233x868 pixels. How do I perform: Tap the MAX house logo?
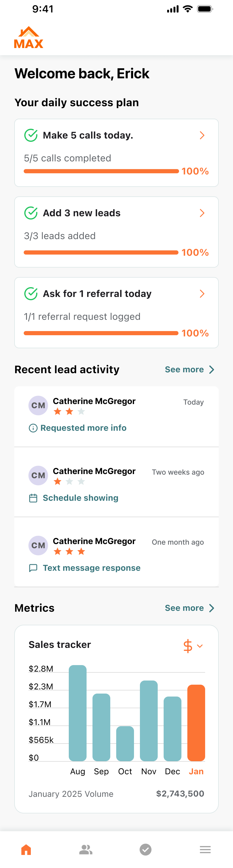29,37
